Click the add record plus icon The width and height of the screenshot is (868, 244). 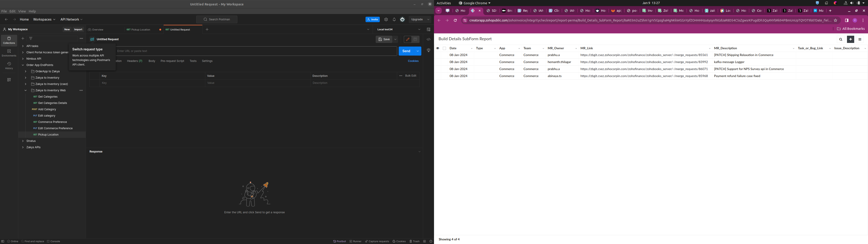tap(850, 40)
